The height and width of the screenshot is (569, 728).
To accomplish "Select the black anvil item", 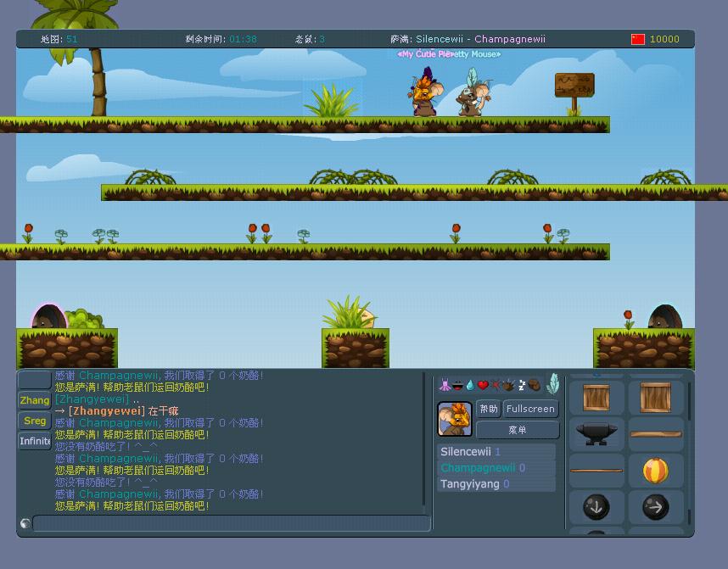I will tap(596, 434).
